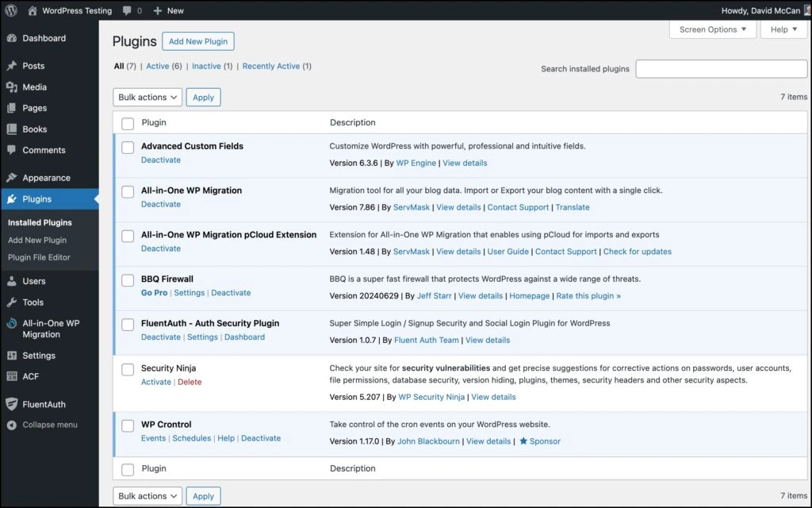This screenshot has width=812, height=508.
Task: Open the Bulk actions dropdown
Action: coord(147,97)
